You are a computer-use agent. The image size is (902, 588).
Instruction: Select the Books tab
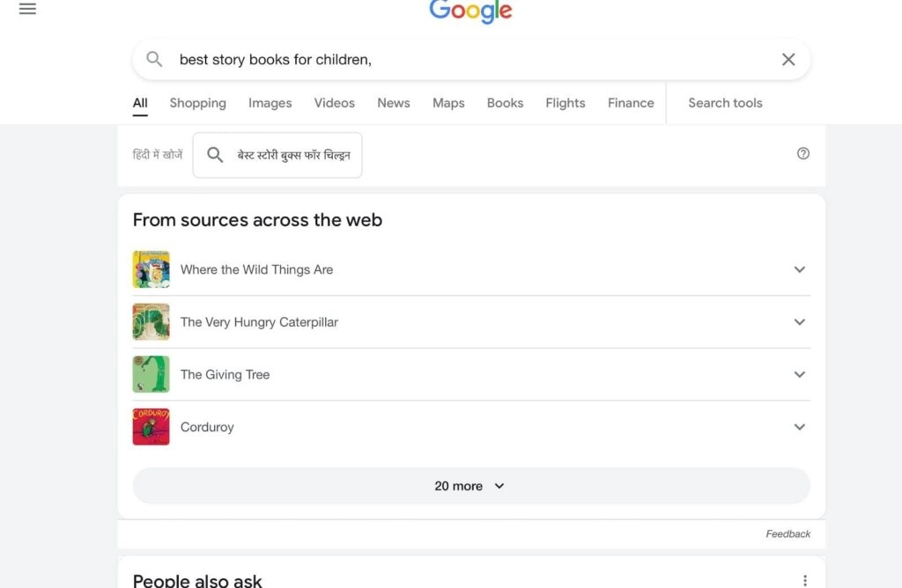point(505,103)
